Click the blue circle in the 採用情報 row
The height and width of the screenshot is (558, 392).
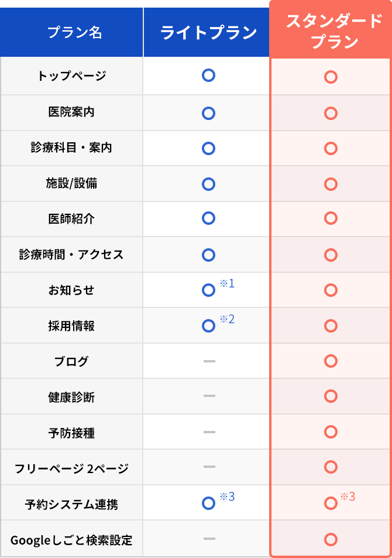208,326
